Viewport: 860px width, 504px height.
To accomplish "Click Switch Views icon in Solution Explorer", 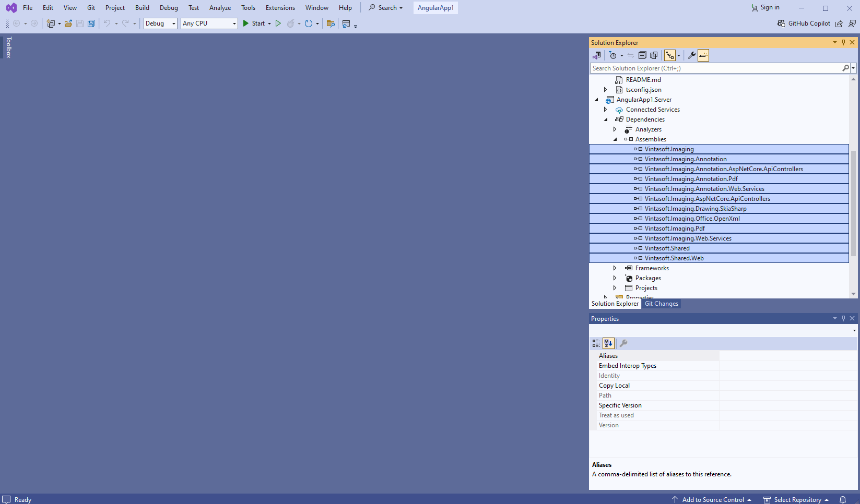I will point(596,55).
